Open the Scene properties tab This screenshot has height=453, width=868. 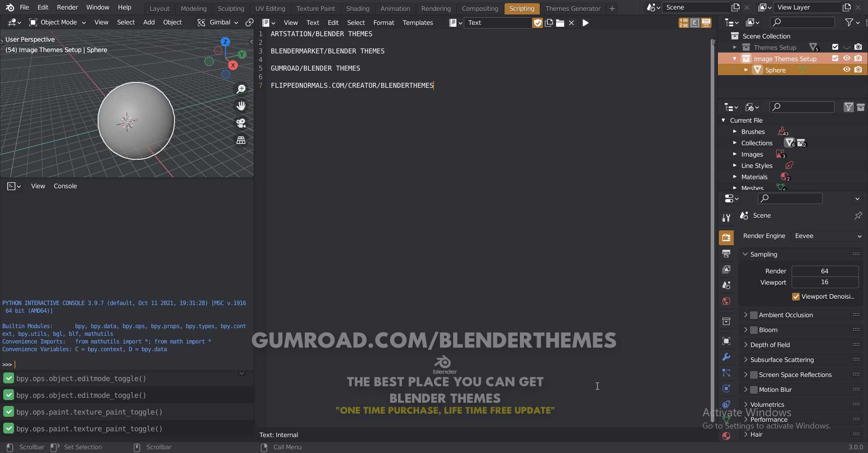click(726, 285)
